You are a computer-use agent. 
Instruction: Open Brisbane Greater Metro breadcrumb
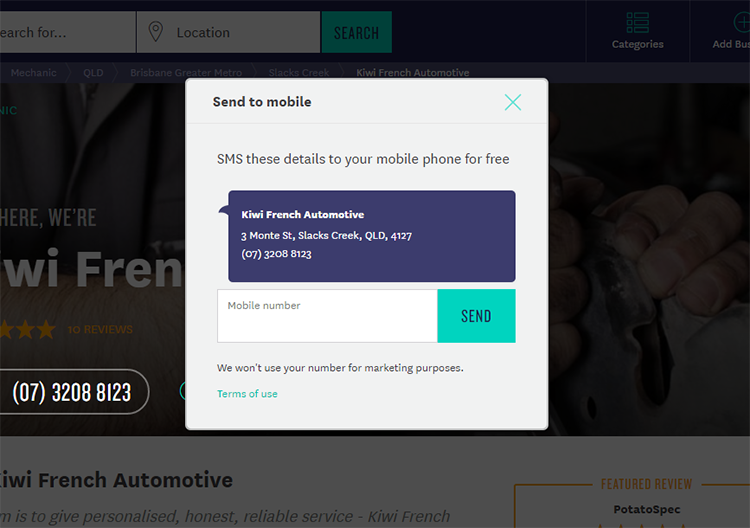186,73
